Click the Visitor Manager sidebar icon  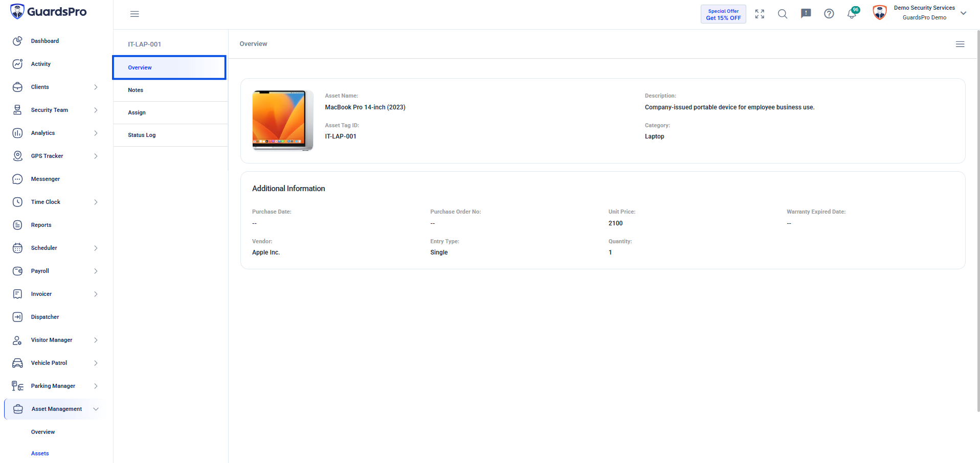[x=17, y=340]
